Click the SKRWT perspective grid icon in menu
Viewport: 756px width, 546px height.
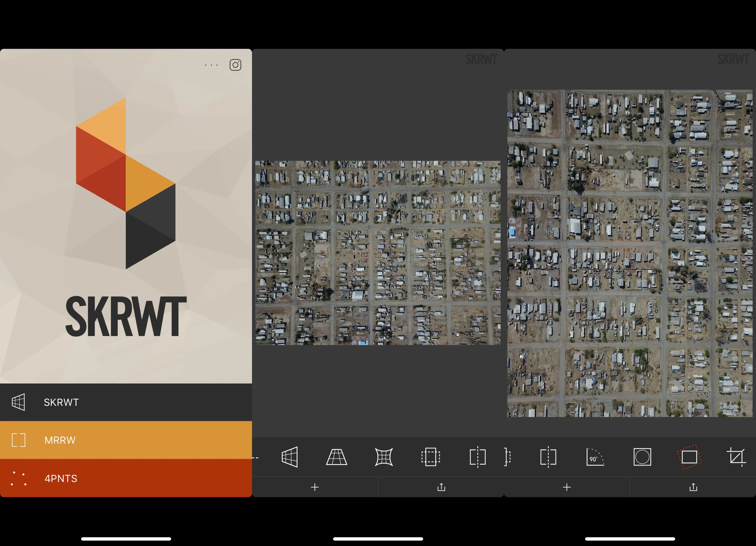click(x=18, y=402)
